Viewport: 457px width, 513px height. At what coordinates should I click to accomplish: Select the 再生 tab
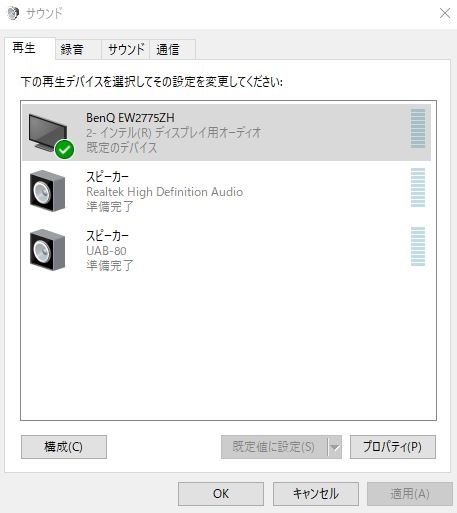pyautogui.click(x=30, y=49)
